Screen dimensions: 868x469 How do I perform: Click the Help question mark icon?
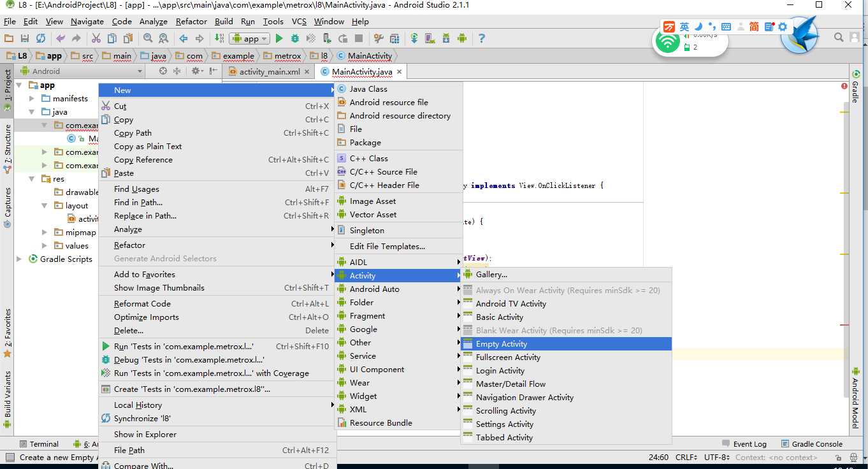(x=481, y=38)
